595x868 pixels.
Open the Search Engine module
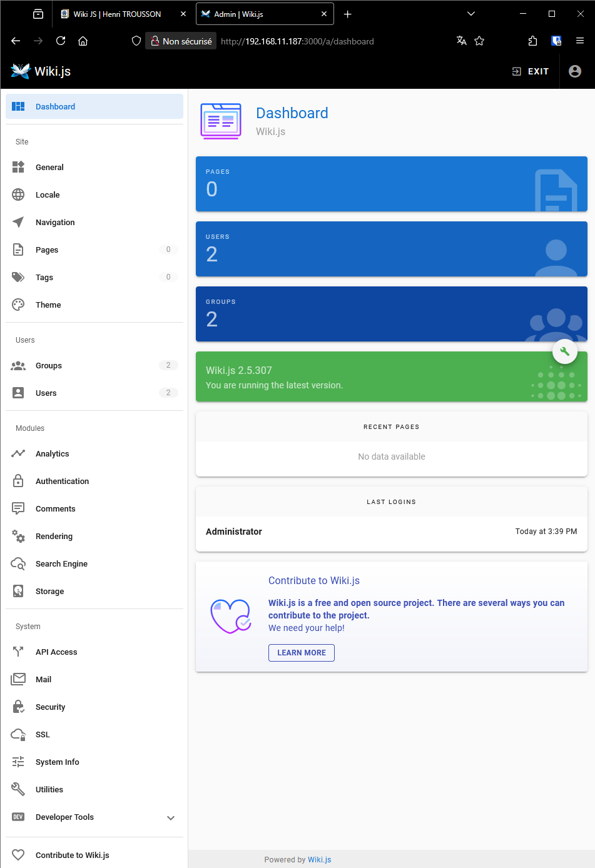(94, 563)
